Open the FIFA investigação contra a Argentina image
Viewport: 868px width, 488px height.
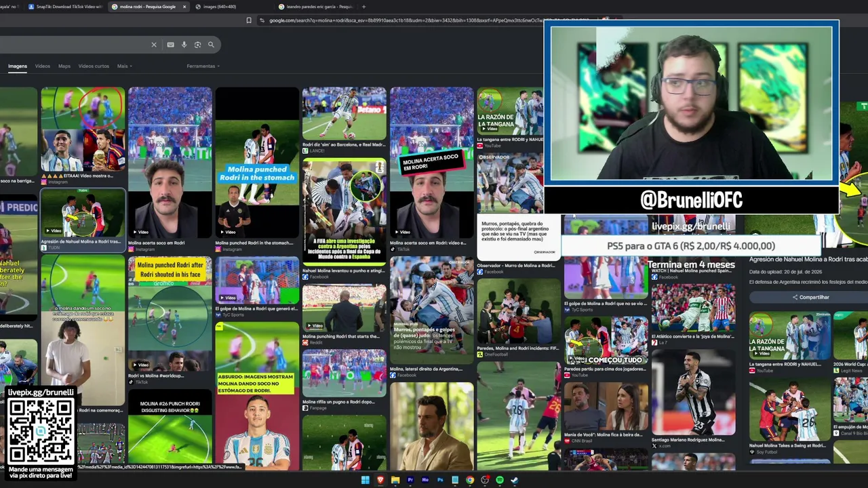(x=344, y=211)
